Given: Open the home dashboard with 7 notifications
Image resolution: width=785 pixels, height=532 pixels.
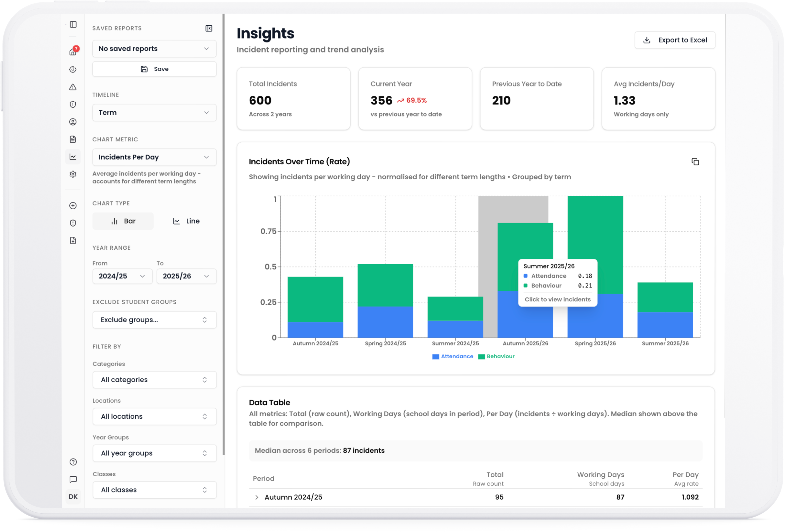Looking at the screenshot, I should pyautogui.click(x=73, y=51).
